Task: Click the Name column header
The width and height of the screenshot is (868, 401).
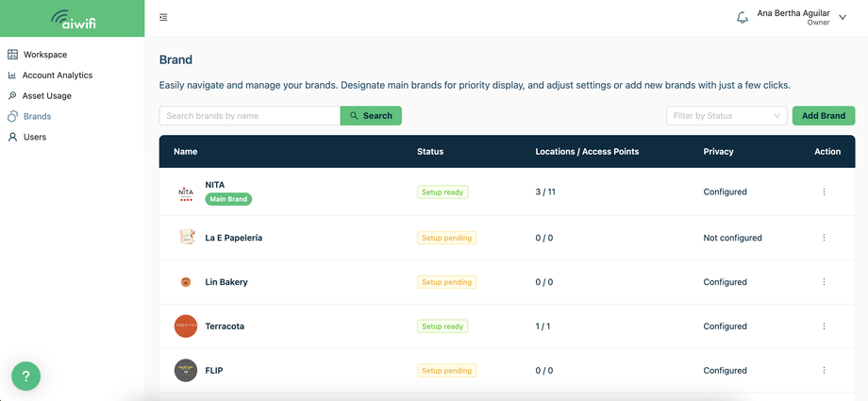Action: 186,151
